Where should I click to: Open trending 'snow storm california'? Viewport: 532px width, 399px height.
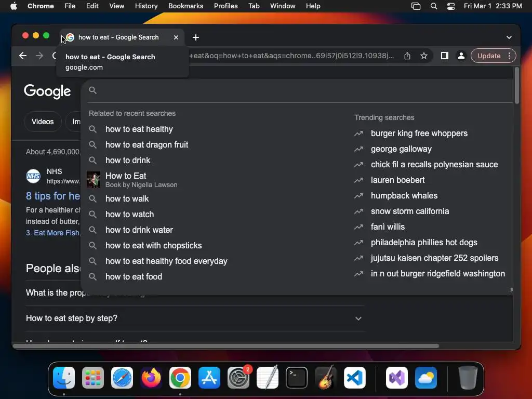click(410, 211)
